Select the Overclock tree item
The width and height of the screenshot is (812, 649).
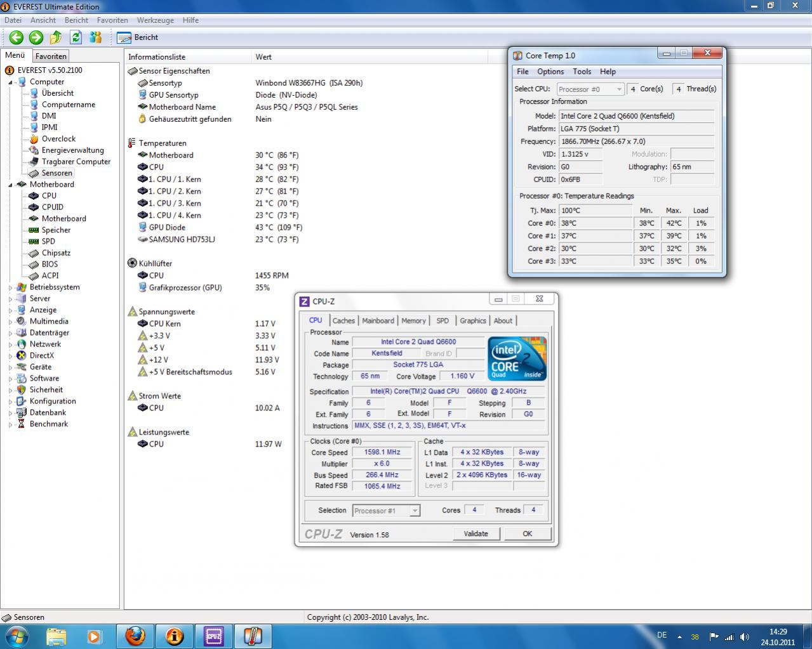tap(58, 139)
